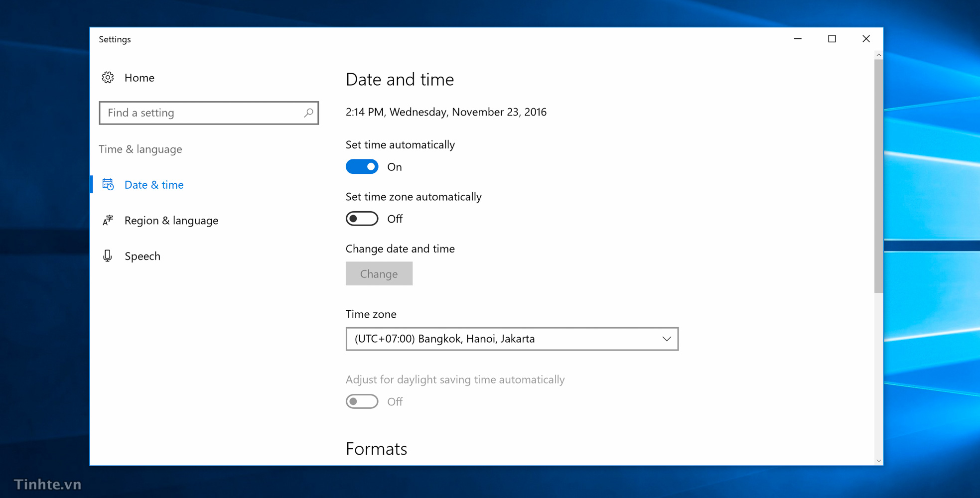Close the Settings window
This screenshot has width=980, height=498.
tap(866, 39)
